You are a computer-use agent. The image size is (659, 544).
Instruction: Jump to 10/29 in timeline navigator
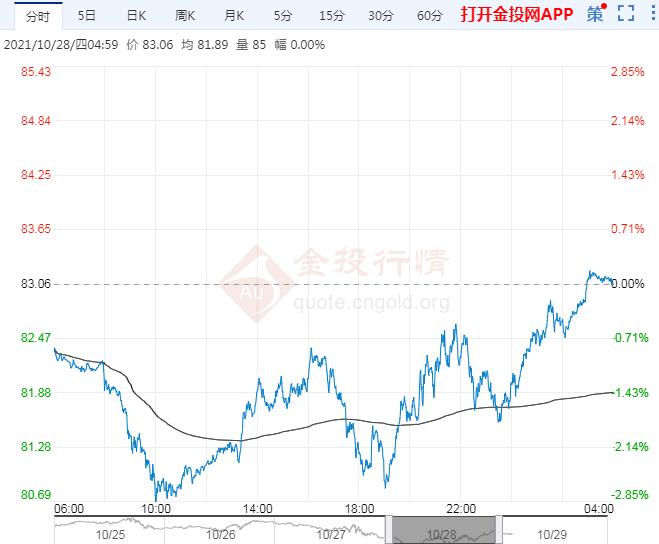click(553, 535)
